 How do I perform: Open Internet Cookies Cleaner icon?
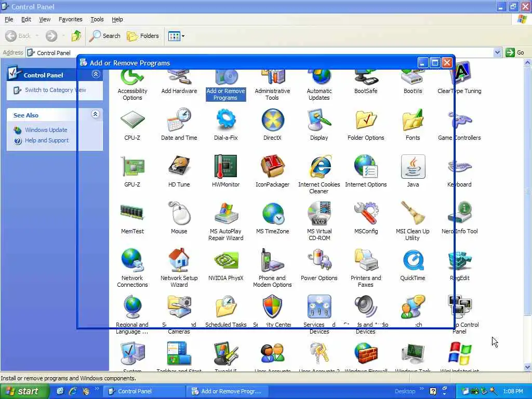point(320,167)
